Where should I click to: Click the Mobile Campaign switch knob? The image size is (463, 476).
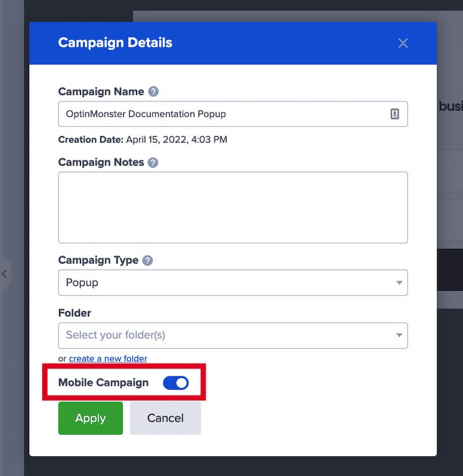(181, 383)
